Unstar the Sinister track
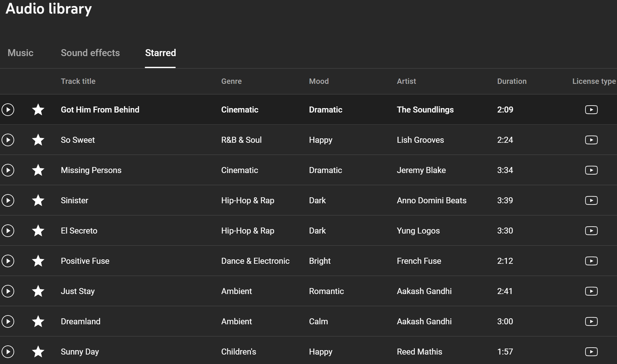617x364 pixels. tap(38, 200)
